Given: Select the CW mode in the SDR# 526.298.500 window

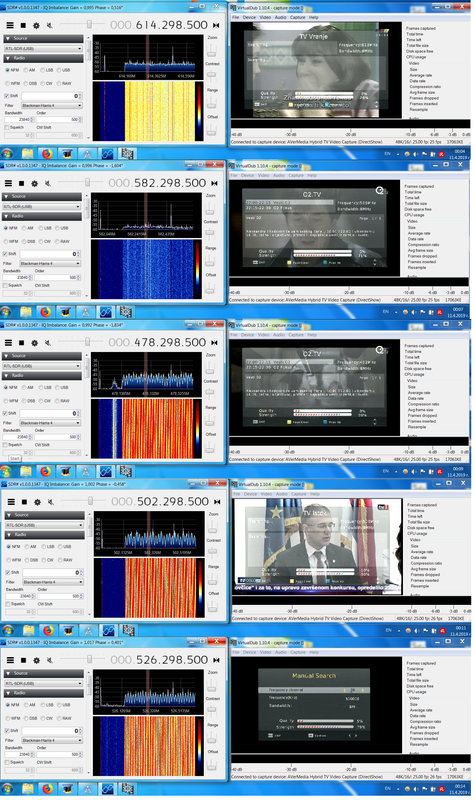Looking at the screenshot, I should click(48, 718).
